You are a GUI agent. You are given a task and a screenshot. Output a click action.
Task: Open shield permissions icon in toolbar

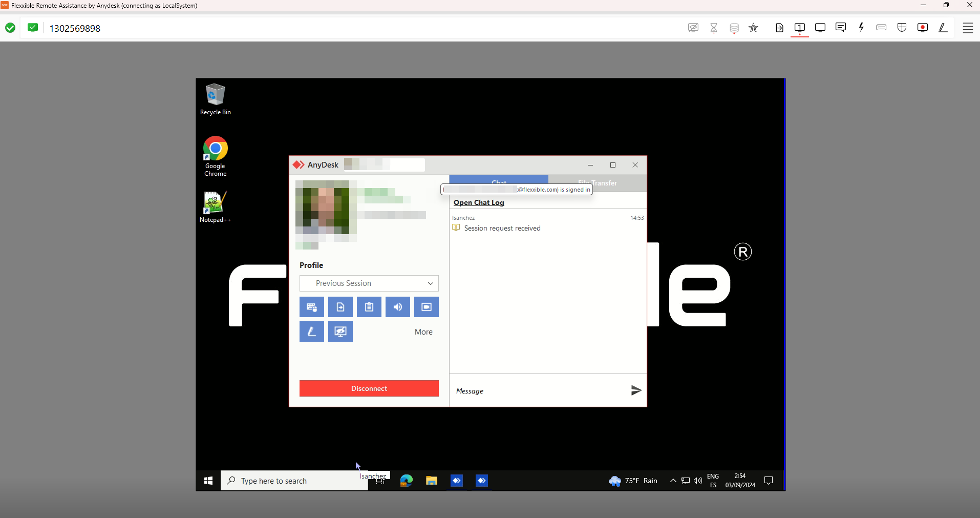[902, 28]
